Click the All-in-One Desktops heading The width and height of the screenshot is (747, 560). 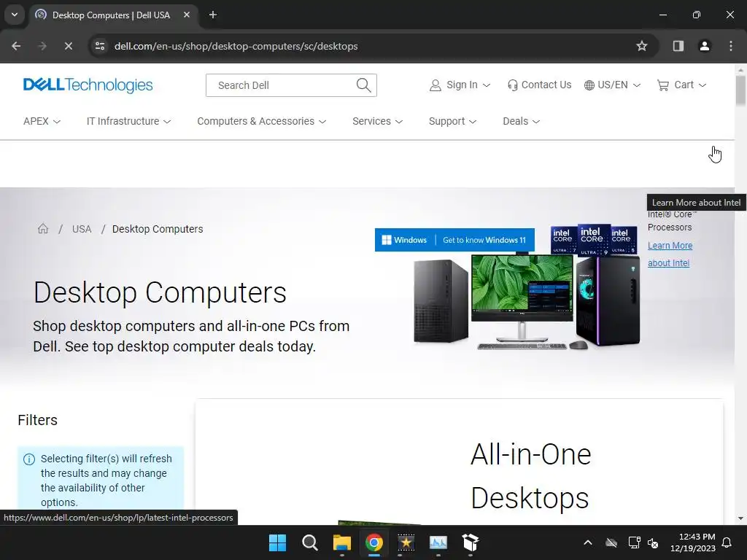[531, 475]
